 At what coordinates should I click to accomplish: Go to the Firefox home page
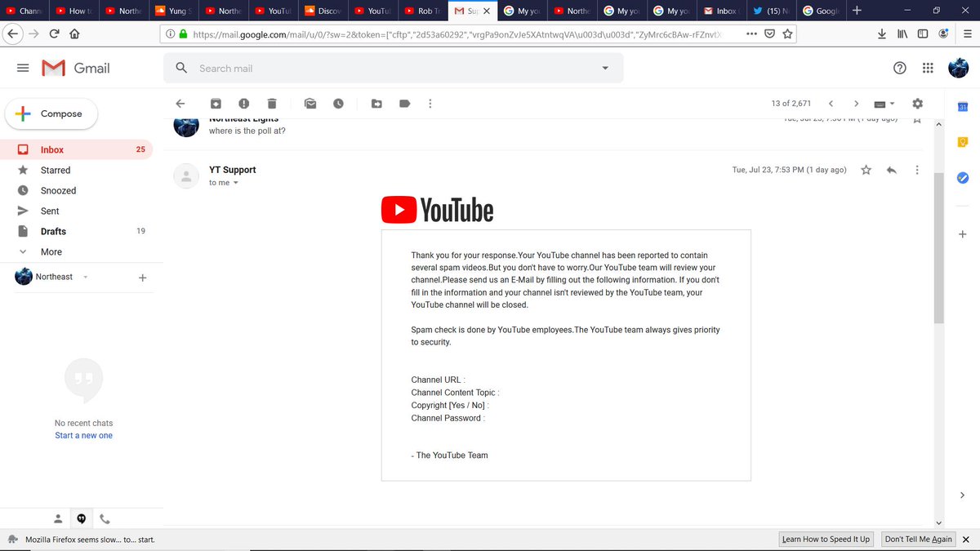[75, 34]
